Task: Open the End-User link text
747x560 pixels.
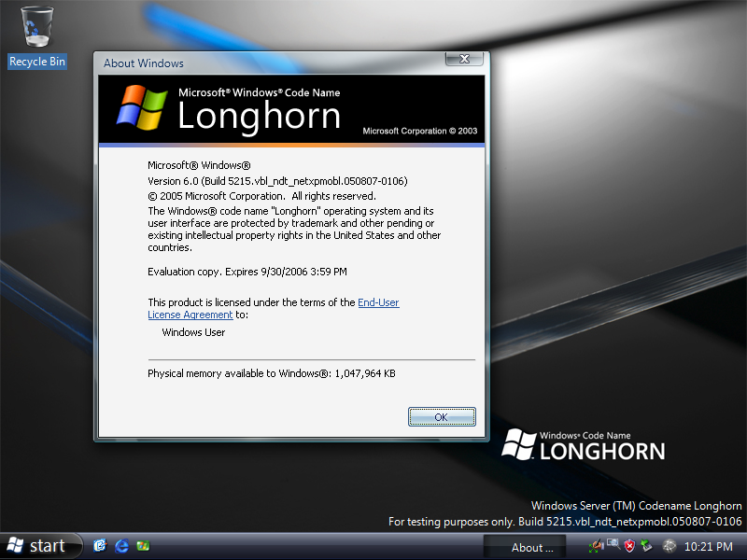Action: pyautogui.click(x=378, y=302)
